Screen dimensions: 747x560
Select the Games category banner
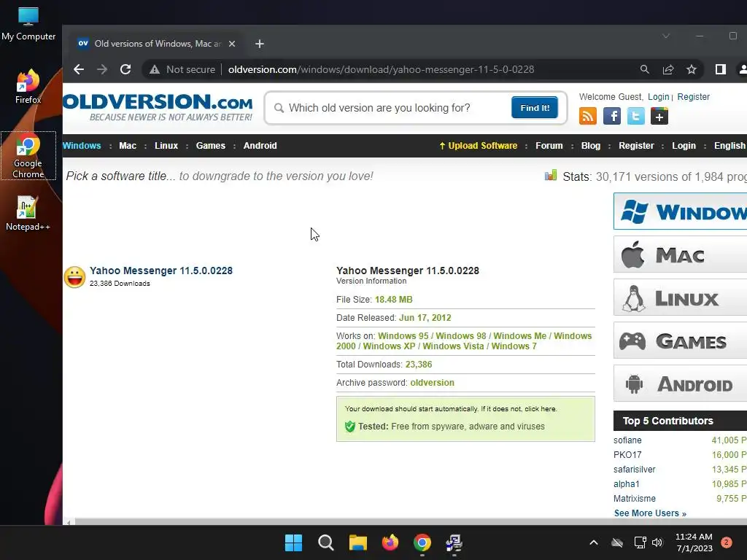pyautogui.click(x=681, y=341)
